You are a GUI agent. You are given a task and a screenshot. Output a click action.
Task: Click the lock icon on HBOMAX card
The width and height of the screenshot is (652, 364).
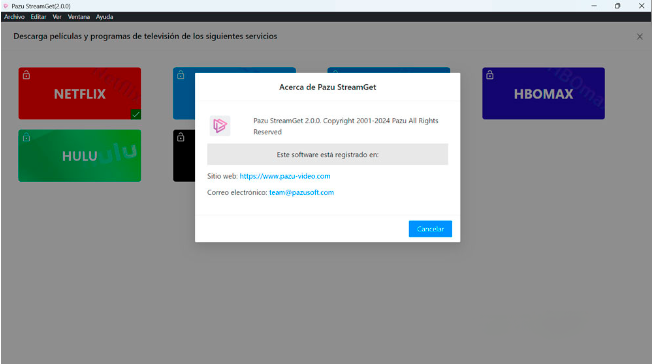[x=490, y=75]
